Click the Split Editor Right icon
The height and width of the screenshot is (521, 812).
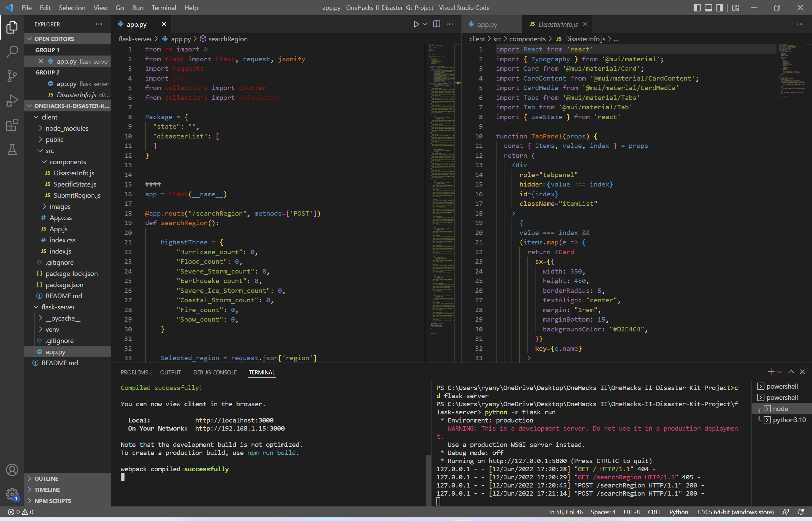tap(437, 24)
